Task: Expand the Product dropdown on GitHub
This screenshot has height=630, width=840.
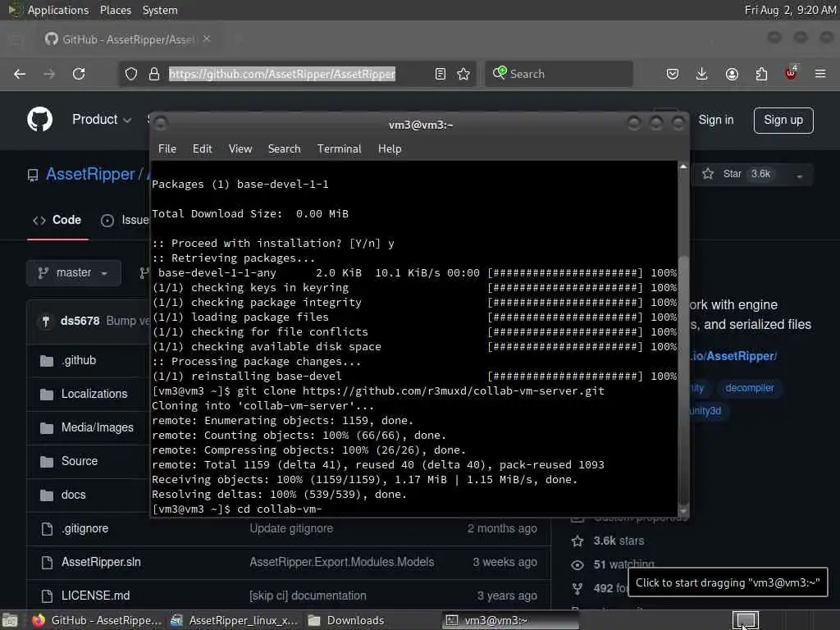Action: [x=102, y=120]
